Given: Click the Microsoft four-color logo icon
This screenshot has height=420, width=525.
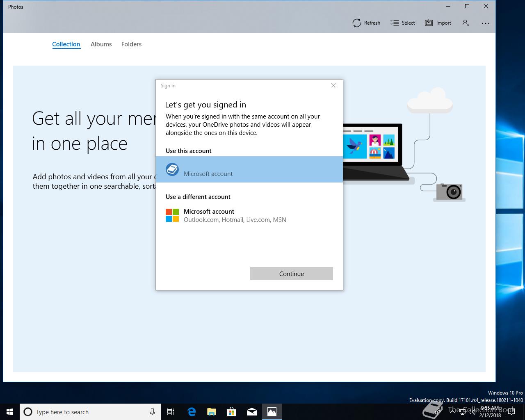Looking at the screenshot, I should (172, 215).
